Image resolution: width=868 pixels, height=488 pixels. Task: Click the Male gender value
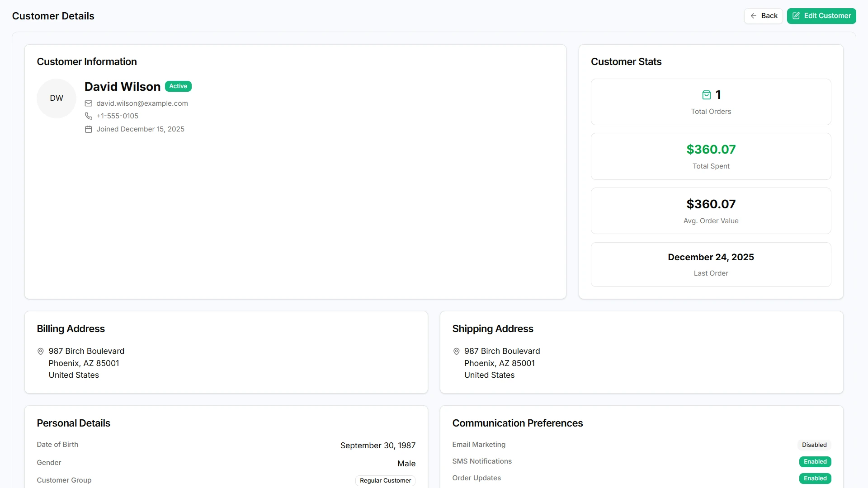click(x=406, y=464)
